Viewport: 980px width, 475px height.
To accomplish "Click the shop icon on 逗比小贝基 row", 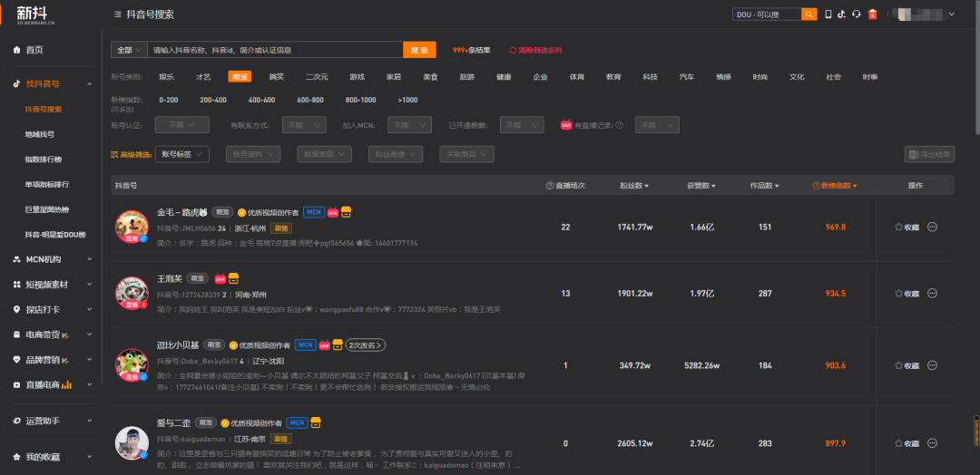I will [x=338, y=344].
